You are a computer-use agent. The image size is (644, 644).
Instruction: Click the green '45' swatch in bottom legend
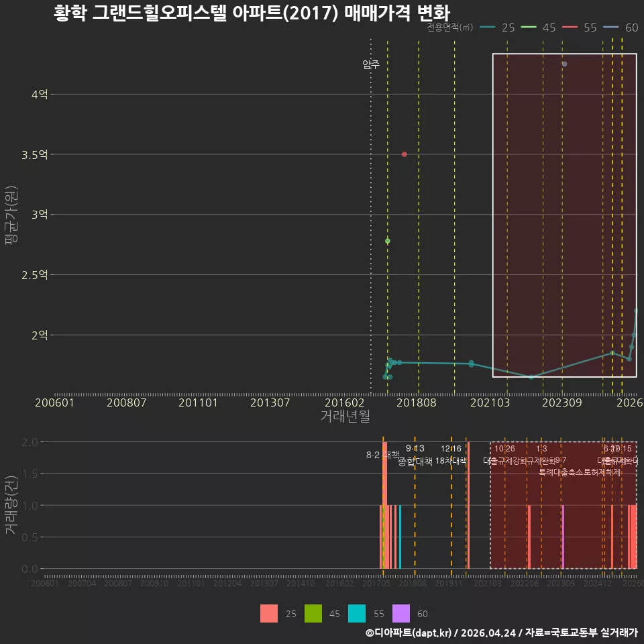coord(313,614)
